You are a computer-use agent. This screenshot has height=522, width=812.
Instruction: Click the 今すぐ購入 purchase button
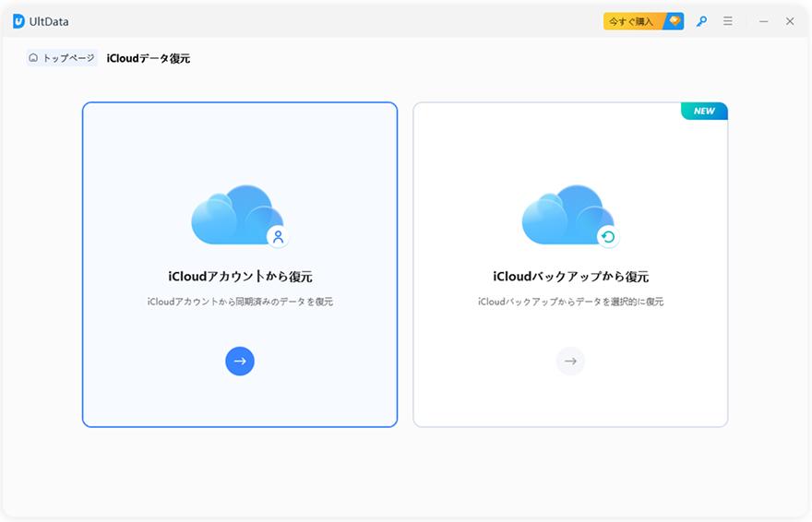pyautogui.click(x=643, y=21)
